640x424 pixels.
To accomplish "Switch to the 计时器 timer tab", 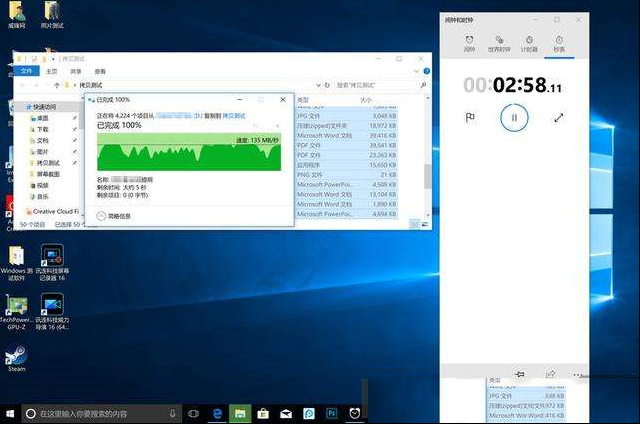I will [x=529, y=43].
